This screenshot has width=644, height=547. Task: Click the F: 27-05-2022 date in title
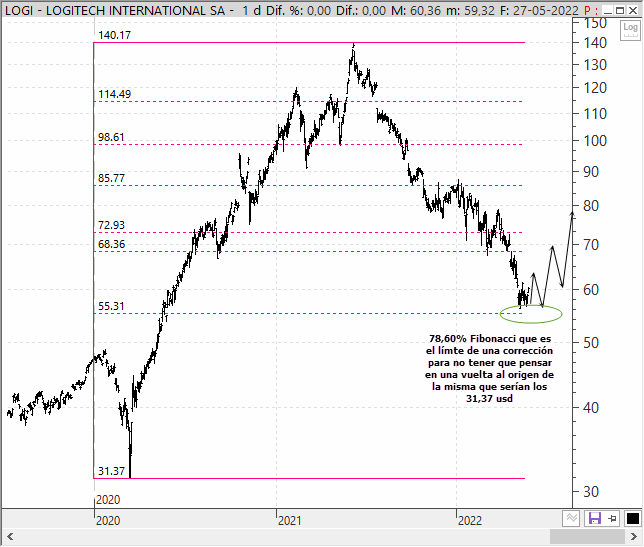point(539,11)
